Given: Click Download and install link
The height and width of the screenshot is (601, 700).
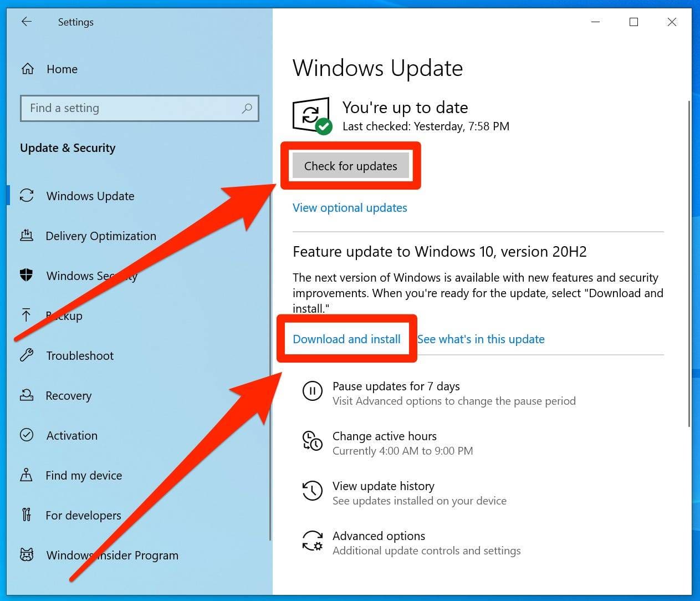Looking at the screenshot, I should click(x=346, y=339).
